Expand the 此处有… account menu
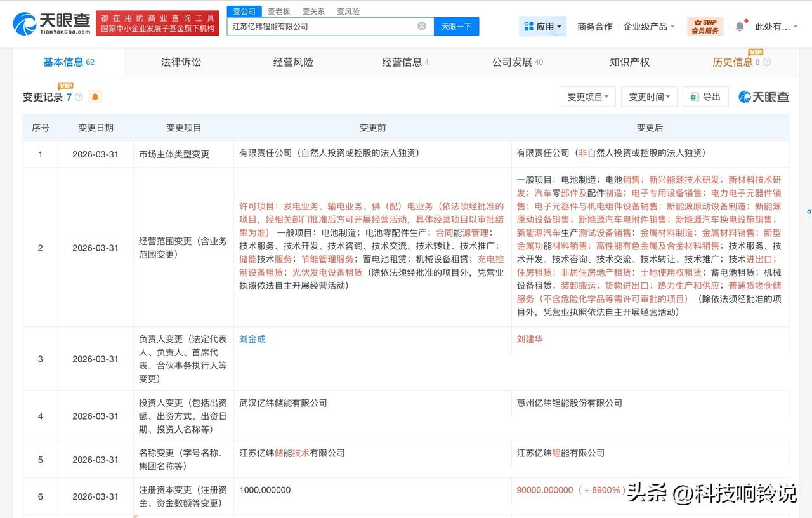Image resolution: width=812 pixels, height=518 pixels. (778, 26)
